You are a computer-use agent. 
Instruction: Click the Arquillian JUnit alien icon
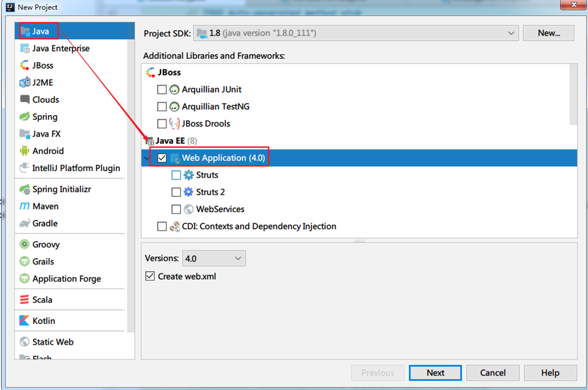[x=175, y=89]
